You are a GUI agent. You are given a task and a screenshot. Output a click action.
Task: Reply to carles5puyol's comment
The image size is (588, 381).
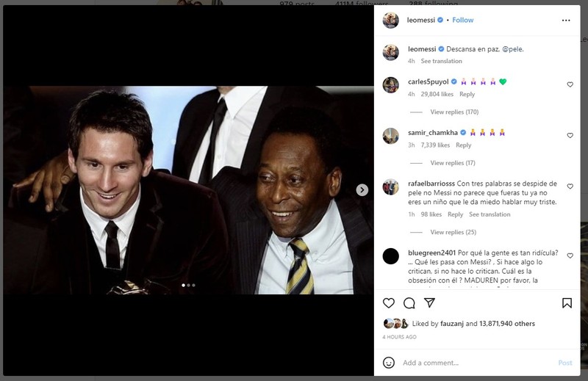(x=467, y=94)
